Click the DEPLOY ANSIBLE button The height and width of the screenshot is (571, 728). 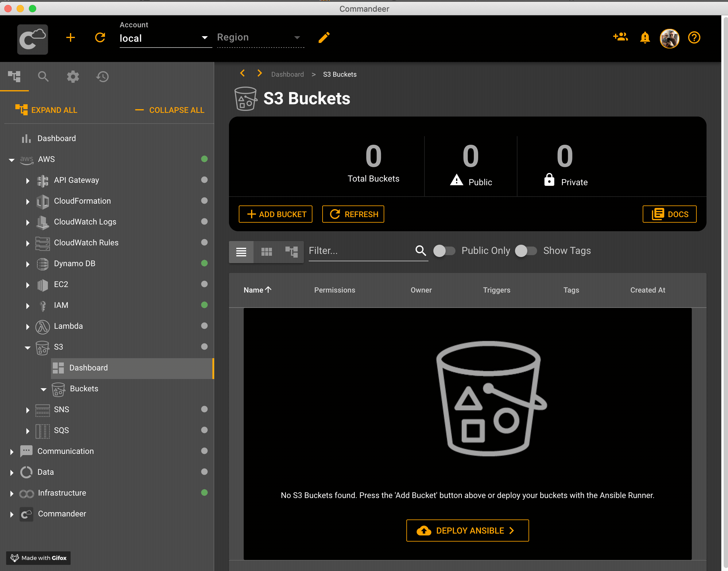pyautogui.click(x=467, y=531)
